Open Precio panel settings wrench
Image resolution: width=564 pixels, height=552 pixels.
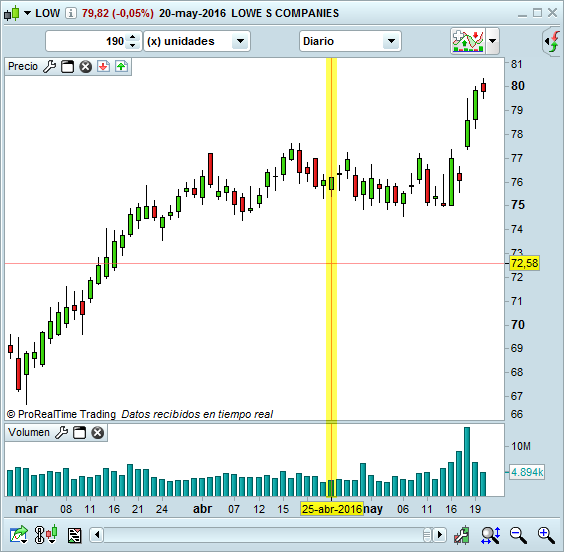pyautogui.click(x=50, y=67)
